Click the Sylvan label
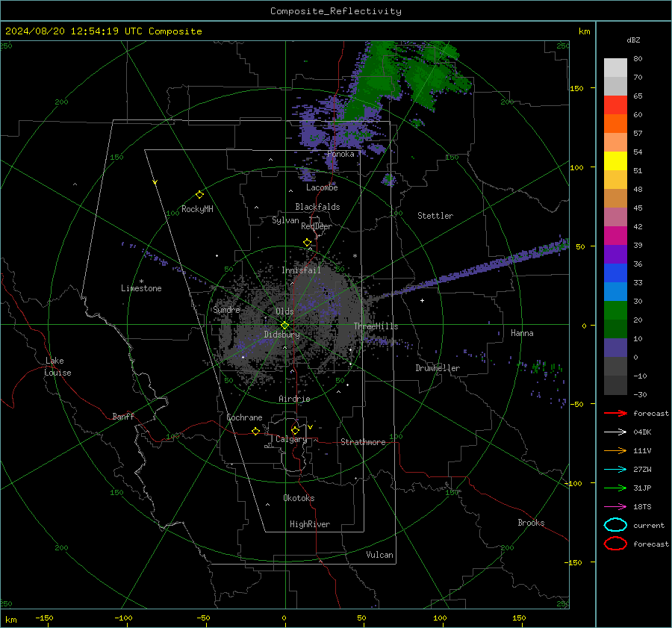Image resolution: width=672 pixels, height=628 pixels. pyautogui.click(x=285, y=220)
